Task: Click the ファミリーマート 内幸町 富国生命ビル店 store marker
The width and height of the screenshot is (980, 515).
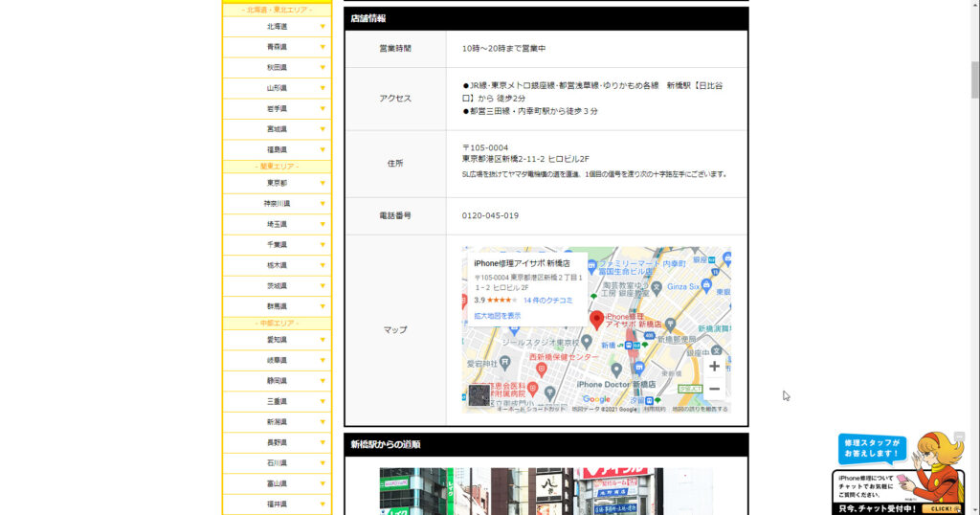Action: [x=591, y=267]
